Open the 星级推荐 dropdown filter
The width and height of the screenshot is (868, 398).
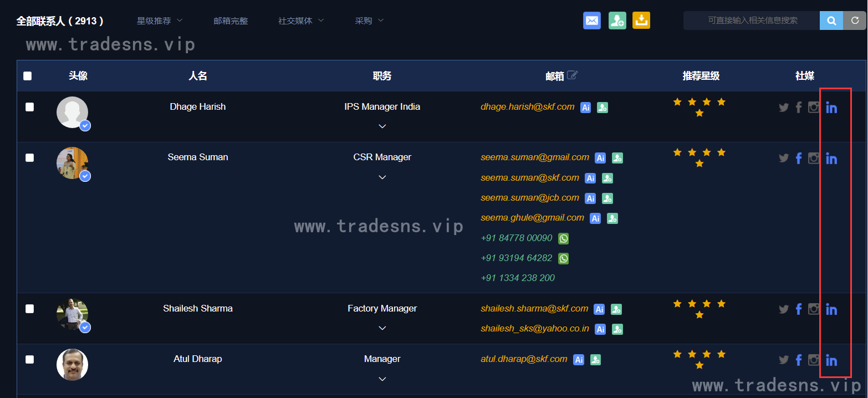click(x=160, y=21)
